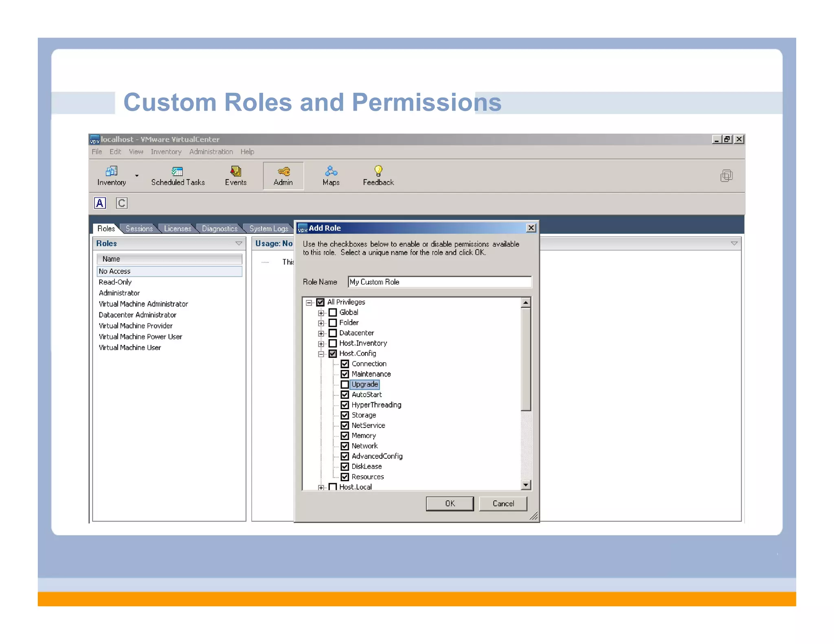Screen dimensions: 834x644
Task: Expand the Folder tree node
Action: coord(321,323)
